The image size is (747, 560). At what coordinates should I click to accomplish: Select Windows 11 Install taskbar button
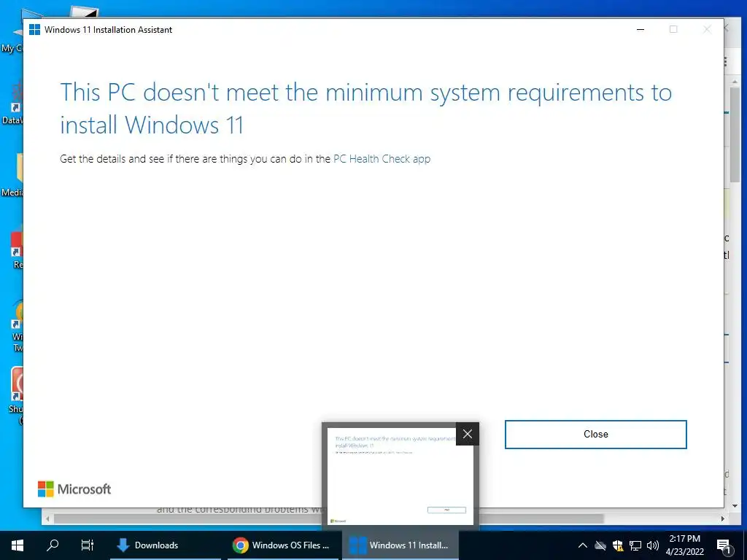(400, 545)
